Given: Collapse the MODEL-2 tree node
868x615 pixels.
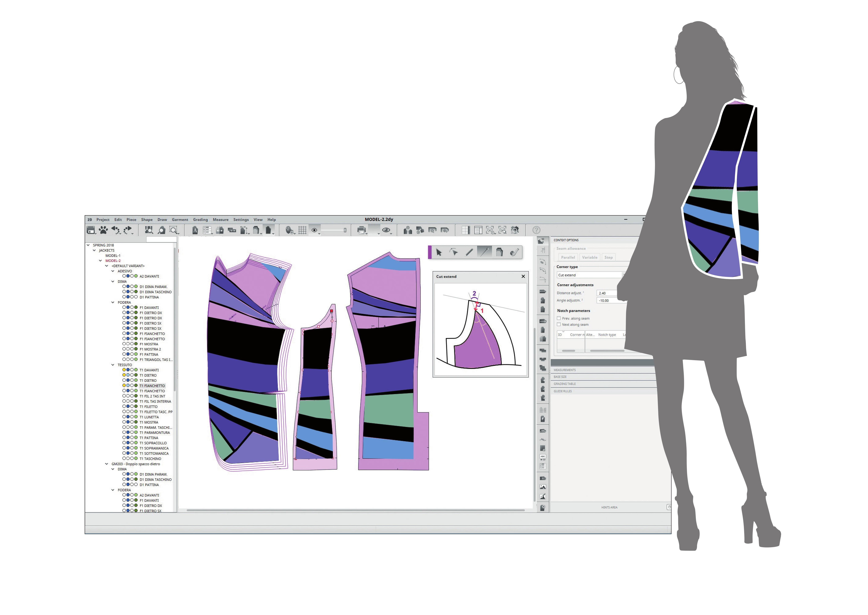Looking at the screenshot, I should [x=100, y=261].
